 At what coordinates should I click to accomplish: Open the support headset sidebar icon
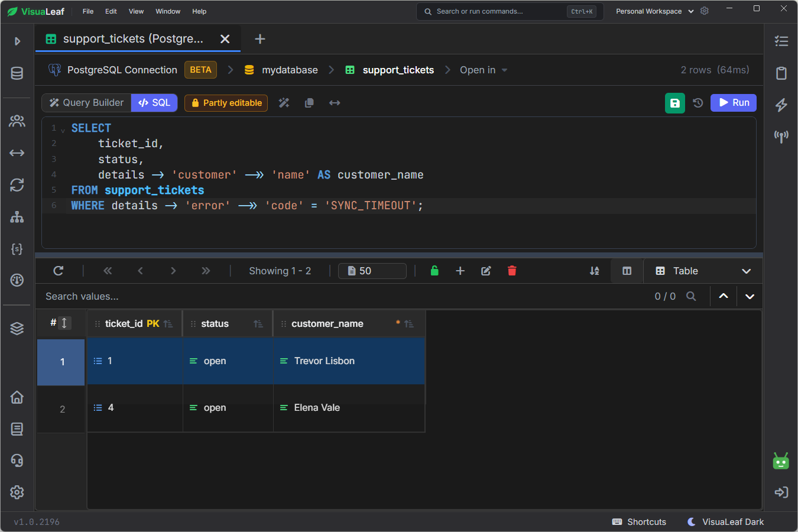pos(17,460)
